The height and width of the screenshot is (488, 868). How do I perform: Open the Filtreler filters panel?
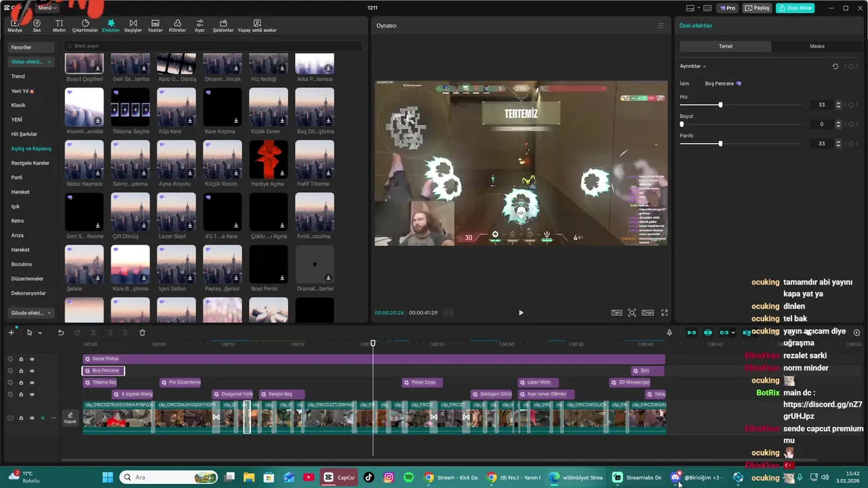point(177,26)
